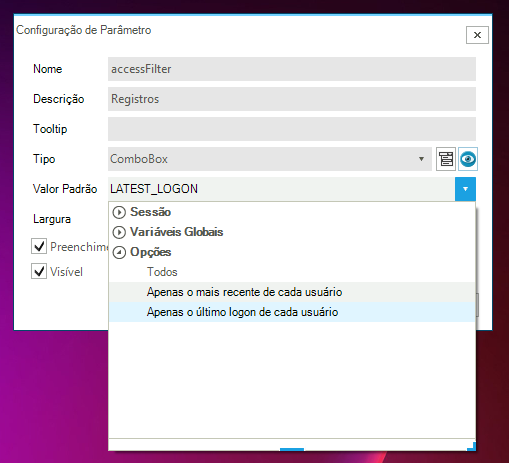Click the Descrição field with Registros

click(292, 99)
